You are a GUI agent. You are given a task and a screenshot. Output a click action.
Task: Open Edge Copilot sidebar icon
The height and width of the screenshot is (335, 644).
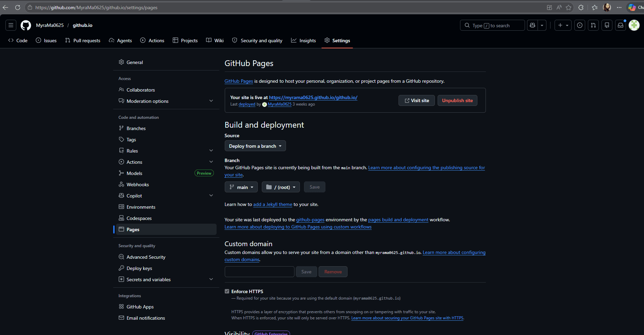632,7
